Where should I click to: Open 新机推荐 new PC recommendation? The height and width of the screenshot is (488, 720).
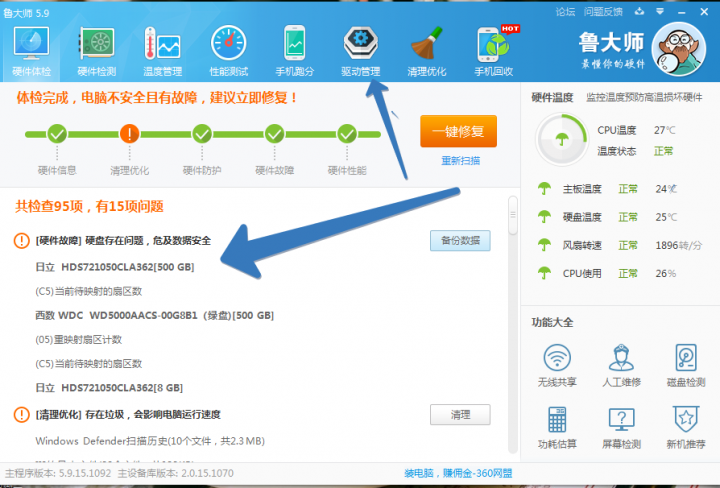coord(686,427)
